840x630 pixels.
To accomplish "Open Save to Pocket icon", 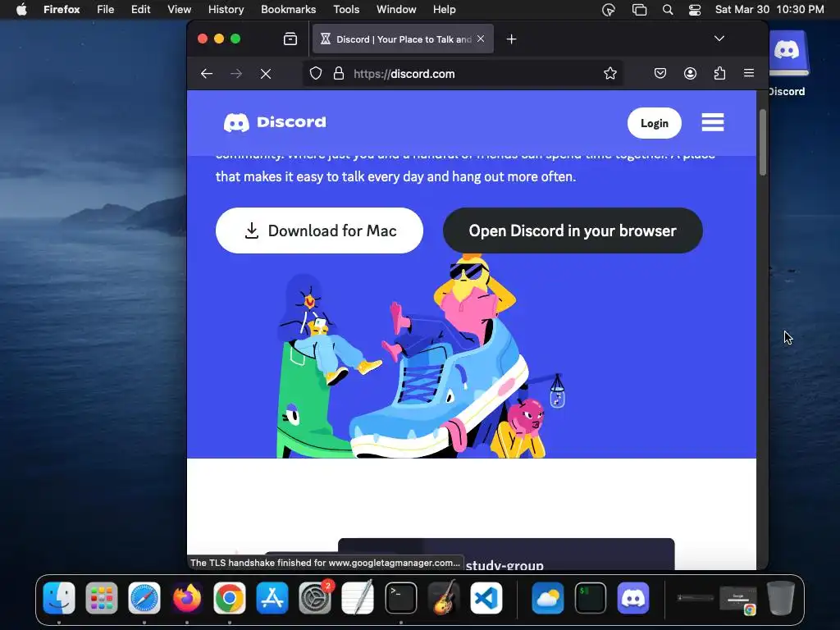I will pos(660,73).
